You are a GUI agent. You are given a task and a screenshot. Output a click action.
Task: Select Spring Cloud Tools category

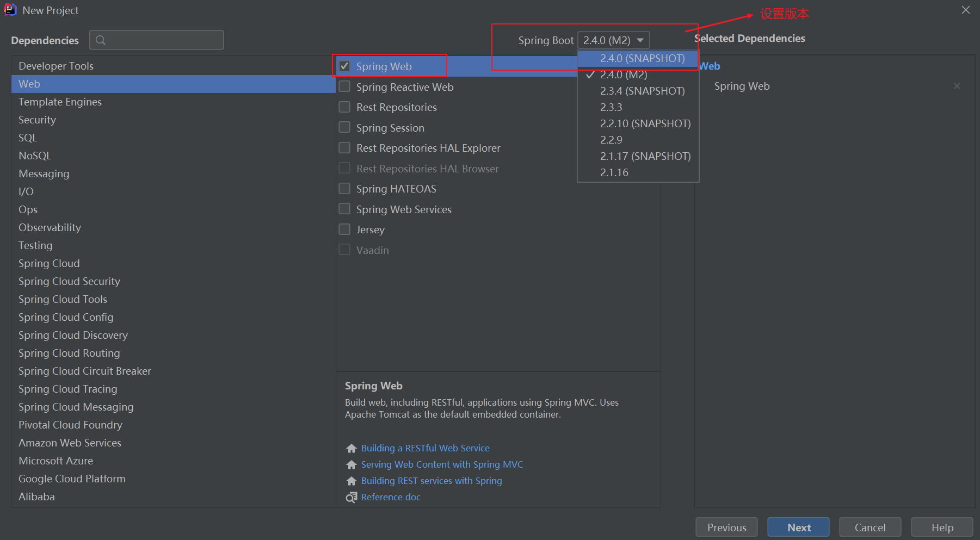click(173, 299)
